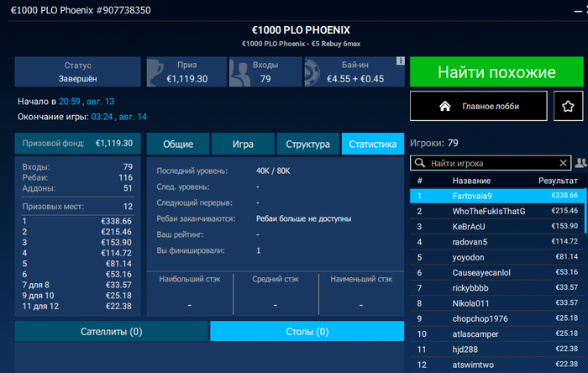588x373 pixels.
Task: Click the Призовой фонд €1,119.30 header
Action: (x=77, y=143)
